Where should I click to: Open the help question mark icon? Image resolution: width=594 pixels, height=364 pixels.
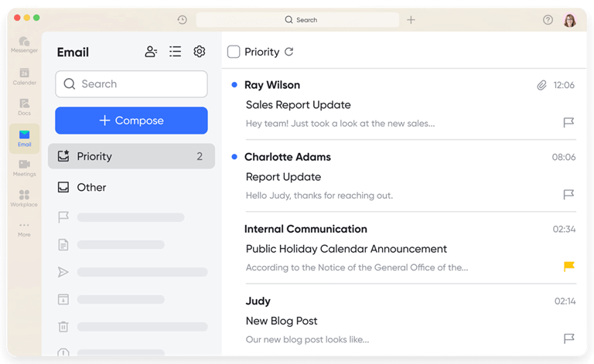pos(548,19)
